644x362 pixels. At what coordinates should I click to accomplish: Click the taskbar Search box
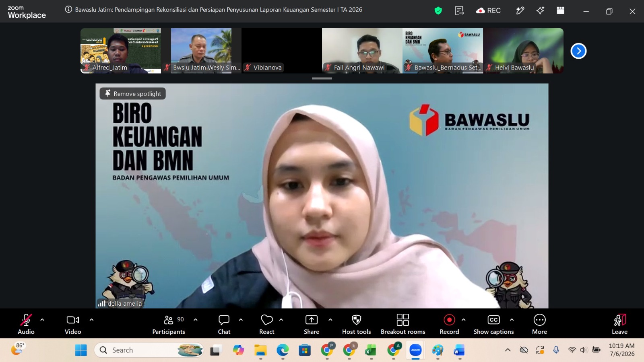click(149, 350)
